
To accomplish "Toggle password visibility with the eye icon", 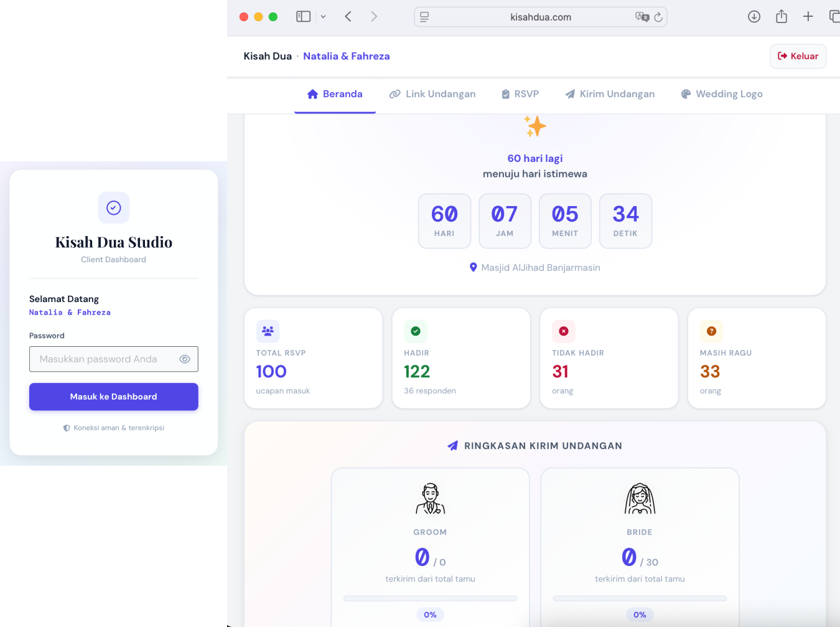I will point(185,359).
